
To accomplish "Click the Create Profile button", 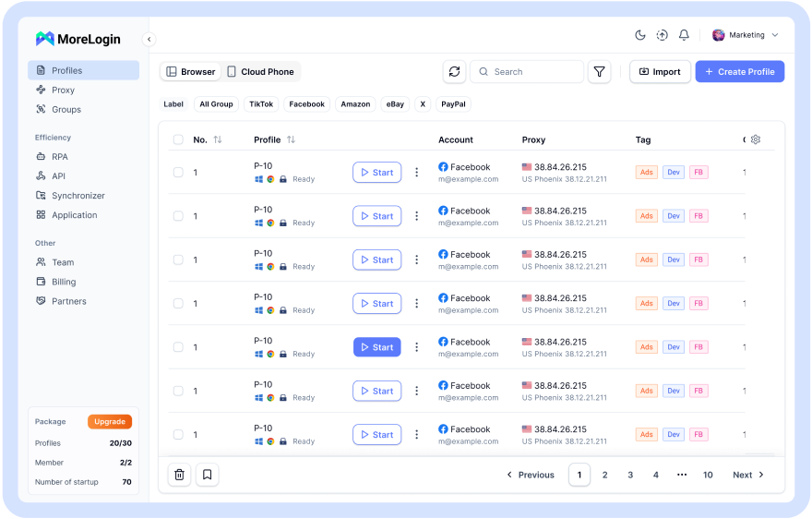I will (739, 72).
